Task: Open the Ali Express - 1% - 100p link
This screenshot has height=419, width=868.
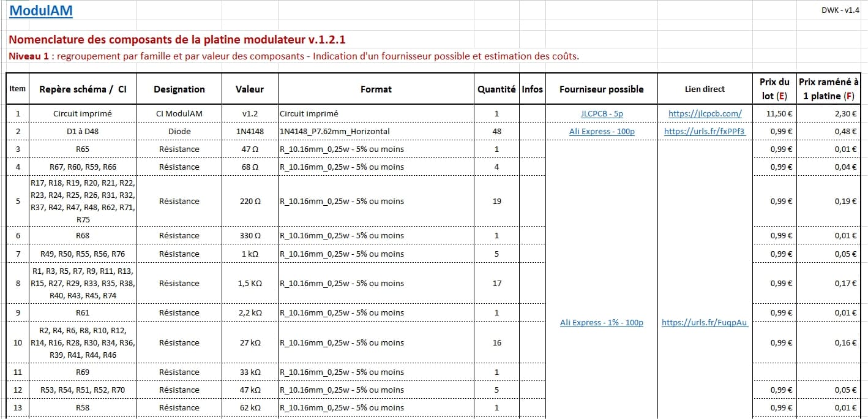Action: [601, 323]
